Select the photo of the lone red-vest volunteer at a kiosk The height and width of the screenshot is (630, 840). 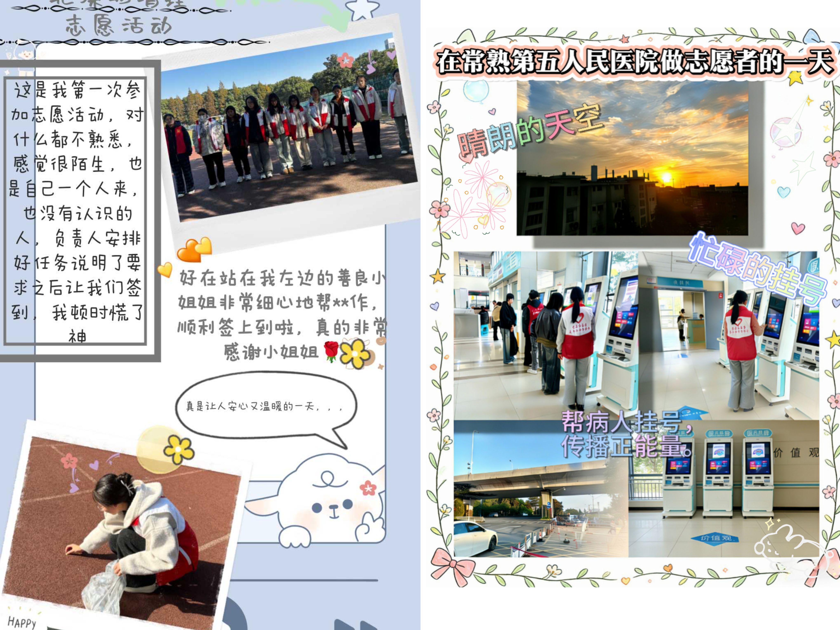[x=729, y=336]
